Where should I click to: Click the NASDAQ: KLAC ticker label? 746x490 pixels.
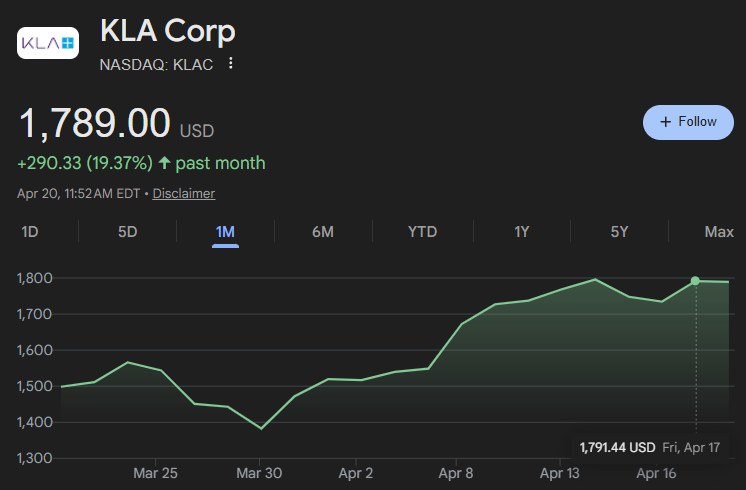pyautogui.click(x=156, y=64)
